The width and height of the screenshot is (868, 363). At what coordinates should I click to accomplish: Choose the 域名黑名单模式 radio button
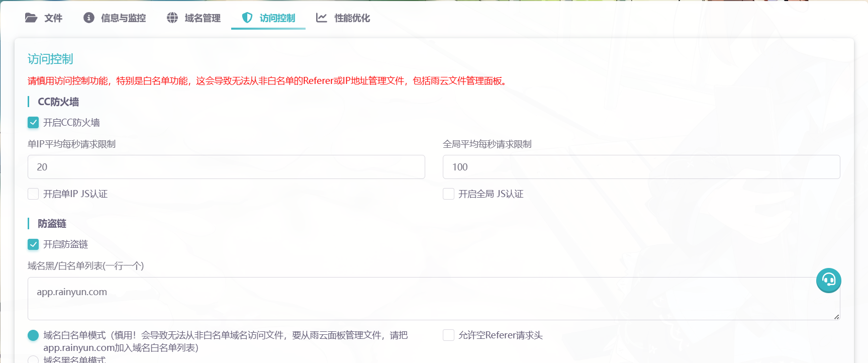coord(33,359)
